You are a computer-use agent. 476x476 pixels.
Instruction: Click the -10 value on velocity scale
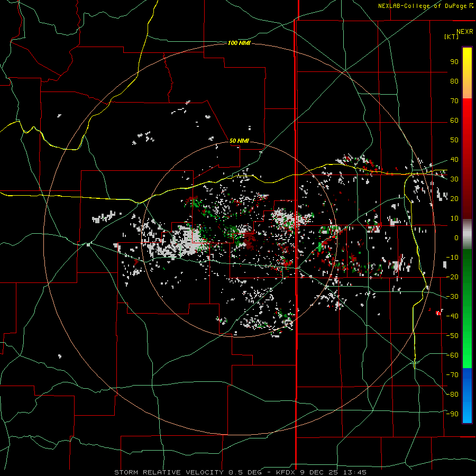pyautogui.click(x=452, y=258)
